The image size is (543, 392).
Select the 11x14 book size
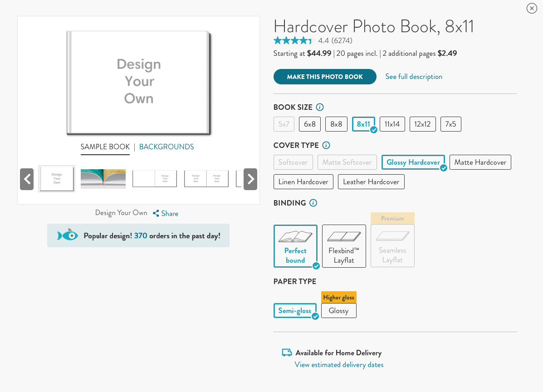(392, 124)
